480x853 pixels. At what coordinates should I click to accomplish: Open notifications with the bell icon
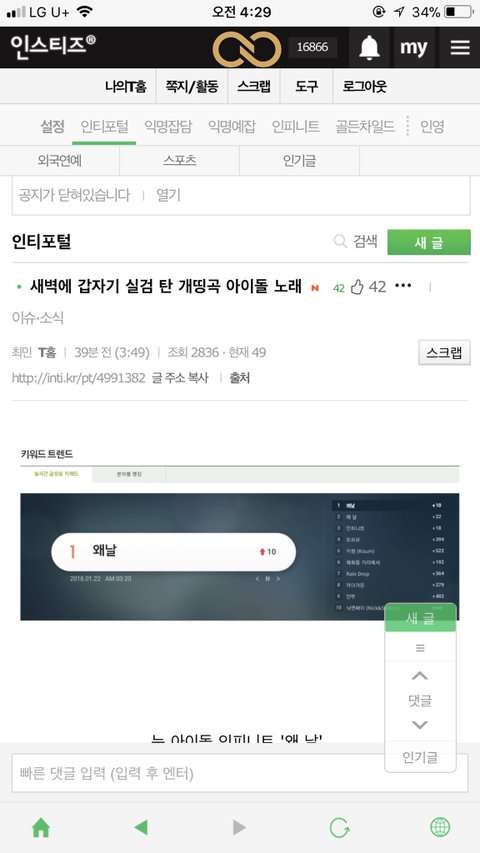[x=369, y=47]
